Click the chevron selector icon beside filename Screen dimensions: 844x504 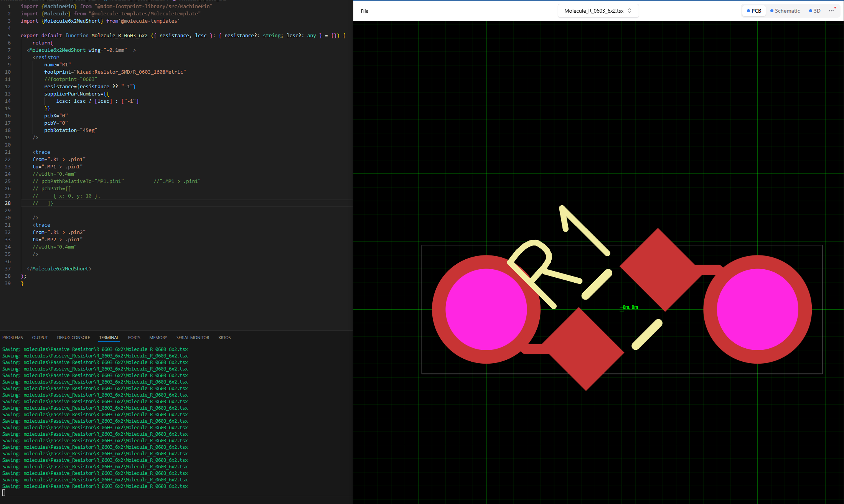pyautogui.click(x=630, y=11)
